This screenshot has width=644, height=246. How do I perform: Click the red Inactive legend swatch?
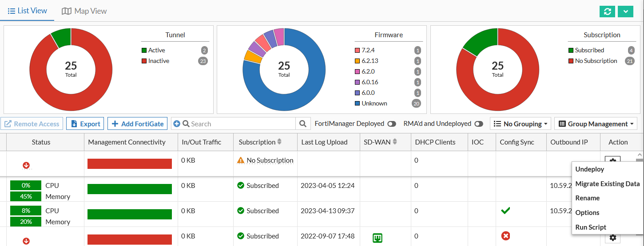tap(144, 61)
